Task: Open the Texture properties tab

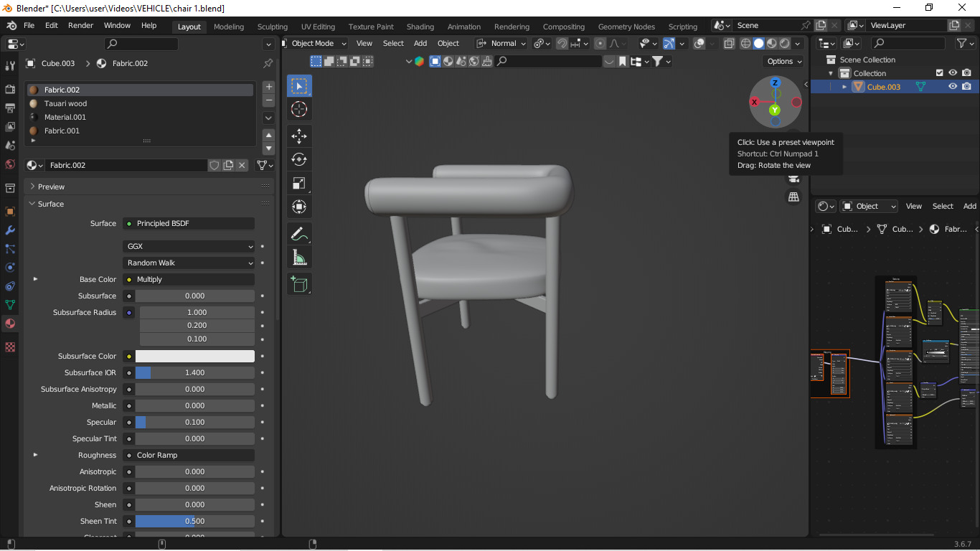Action: [10, 347]
